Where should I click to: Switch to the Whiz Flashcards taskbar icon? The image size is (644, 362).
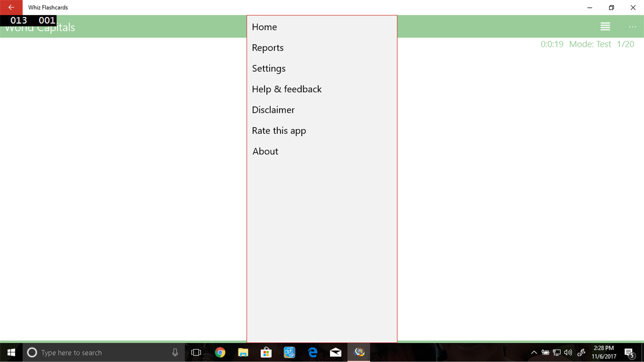(358, 352)
